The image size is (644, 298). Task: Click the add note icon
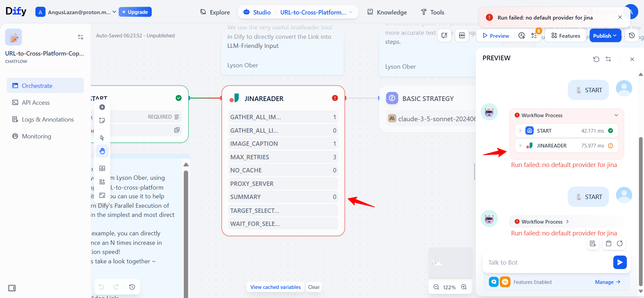(x=102, y=120)
